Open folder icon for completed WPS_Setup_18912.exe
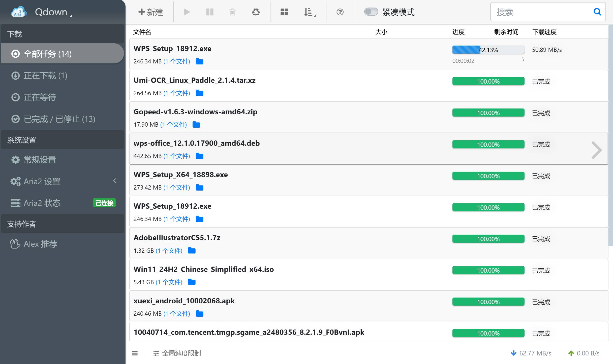 click(x=200, y=219)
